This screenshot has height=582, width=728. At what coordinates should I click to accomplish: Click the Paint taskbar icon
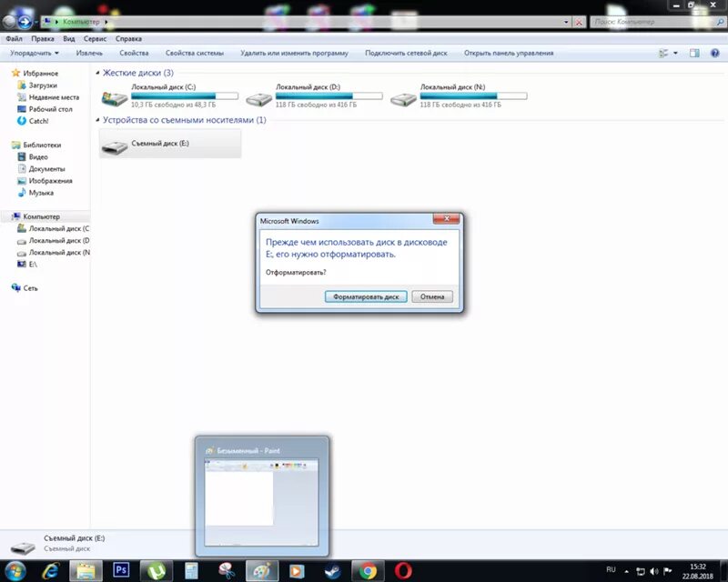coord(262,571)
